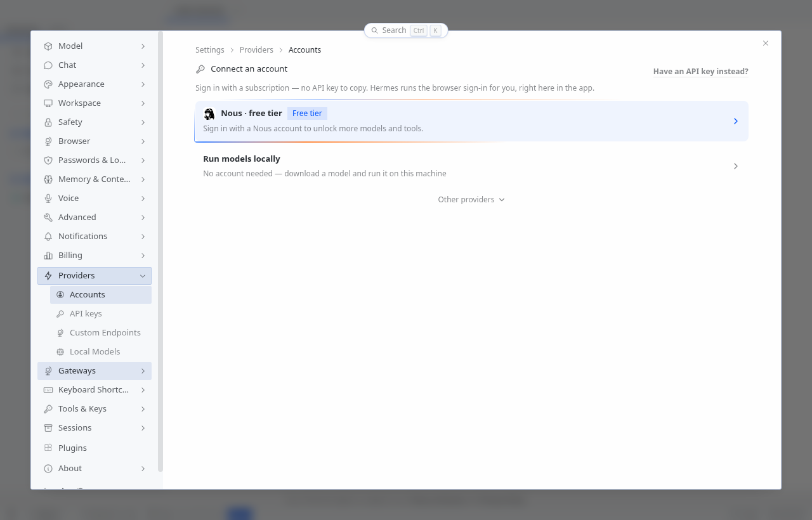Click the Appearance palette icon
The width and height of the screenshot is (812, 520).
click(x=48, y=84)
